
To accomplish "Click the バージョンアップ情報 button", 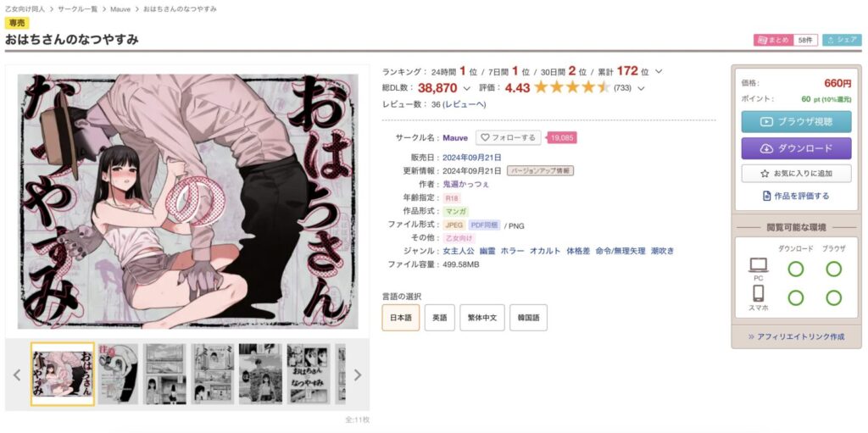I will point(540,170).
